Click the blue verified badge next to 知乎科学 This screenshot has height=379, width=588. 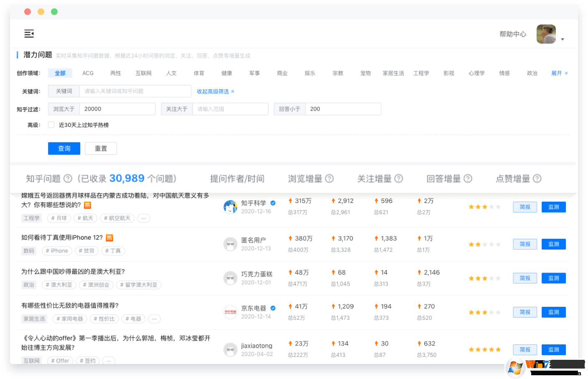pos(273,203)
